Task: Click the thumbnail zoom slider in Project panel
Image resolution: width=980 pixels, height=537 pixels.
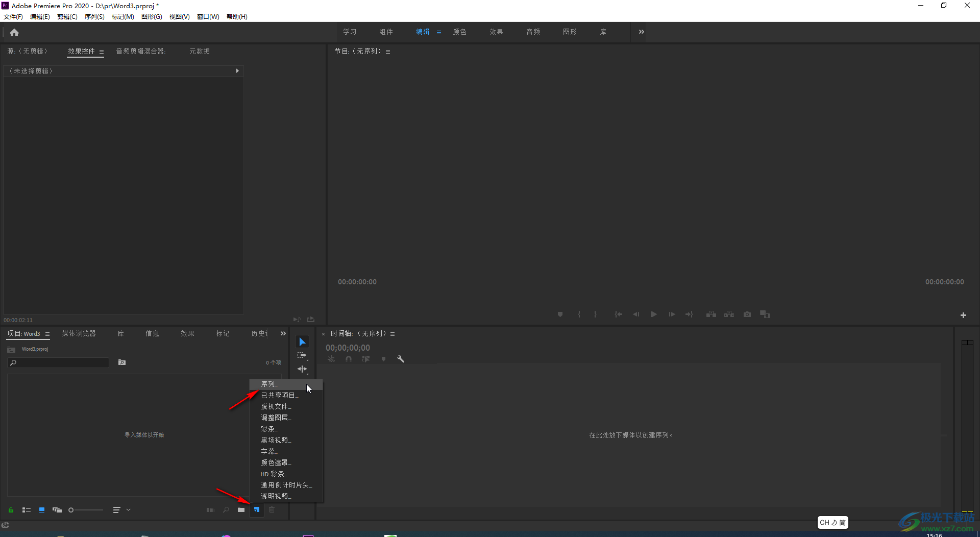Action: [x=86, y=510]
